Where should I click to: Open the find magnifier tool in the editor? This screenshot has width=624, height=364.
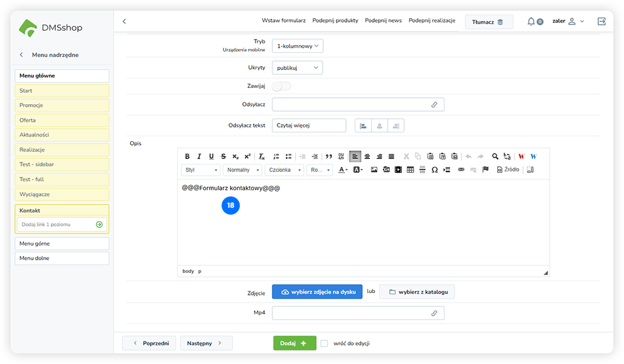pos(495,156)
